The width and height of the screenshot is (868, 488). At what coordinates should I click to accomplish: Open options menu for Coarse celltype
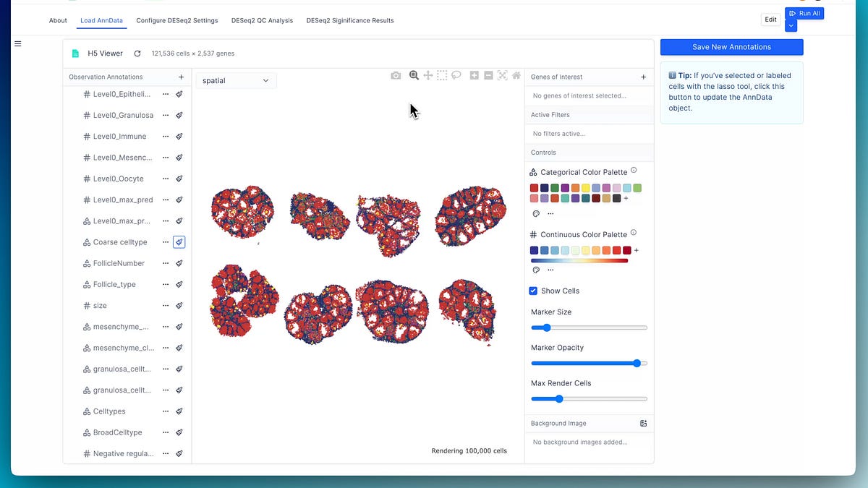[166, 242]
